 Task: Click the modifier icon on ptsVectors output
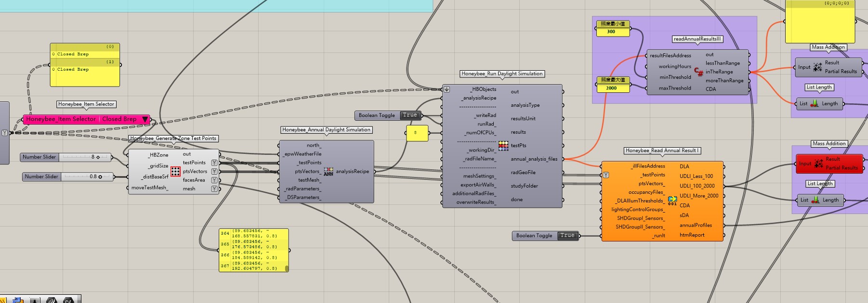coord(214,171)
